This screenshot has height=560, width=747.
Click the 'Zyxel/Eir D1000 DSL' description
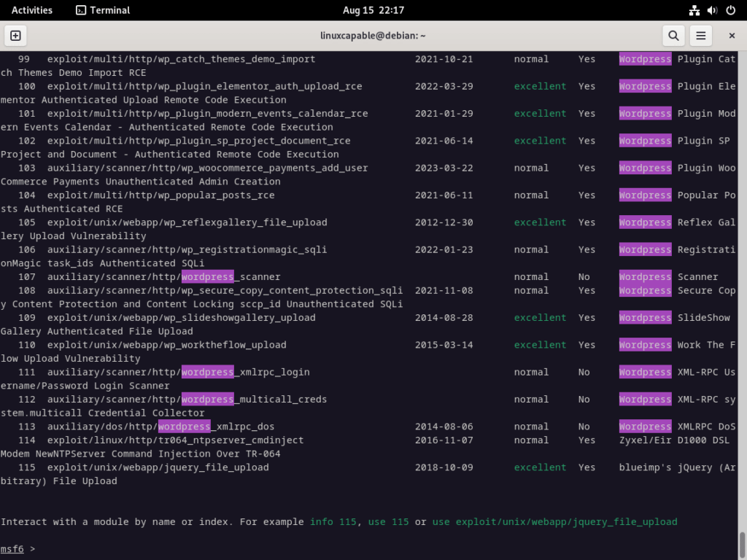(674, 440)
